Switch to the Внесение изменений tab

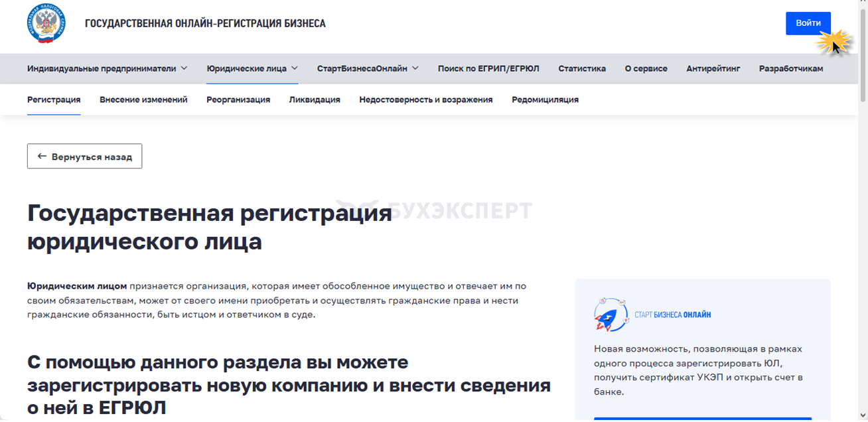coord(143,100)
